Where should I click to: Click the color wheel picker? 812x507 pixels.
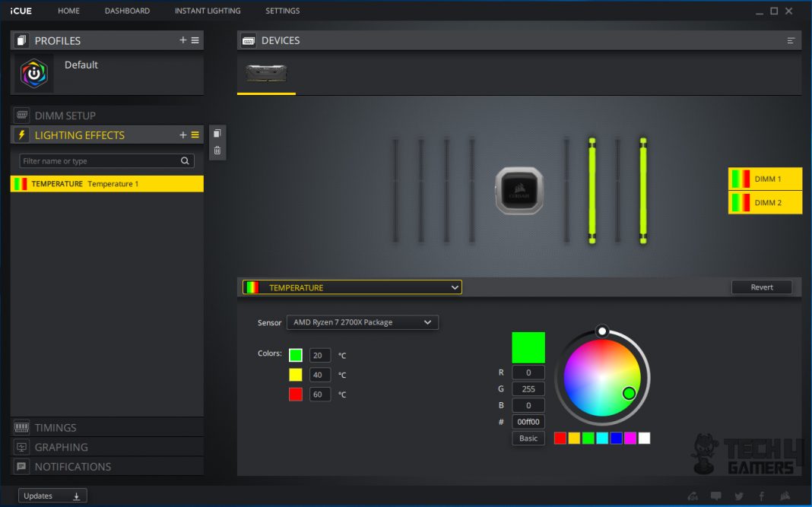pos(601,378)
